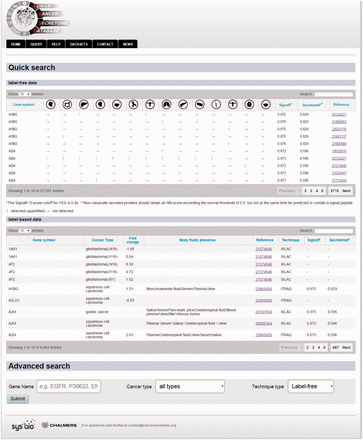Click the thin tube organ icon header
Viewport: 363px width, 440px height.
click(x=216, y=105)
